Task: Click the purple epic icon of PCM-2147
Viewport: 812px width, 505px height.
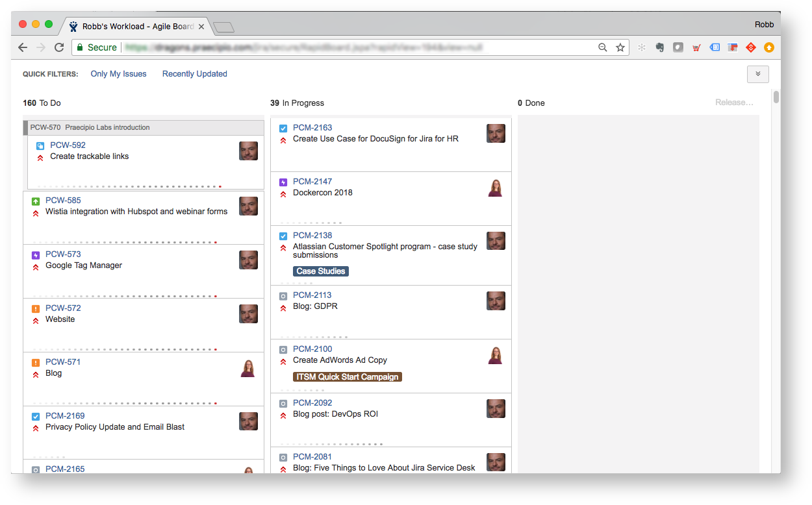Action: [283, 182]
